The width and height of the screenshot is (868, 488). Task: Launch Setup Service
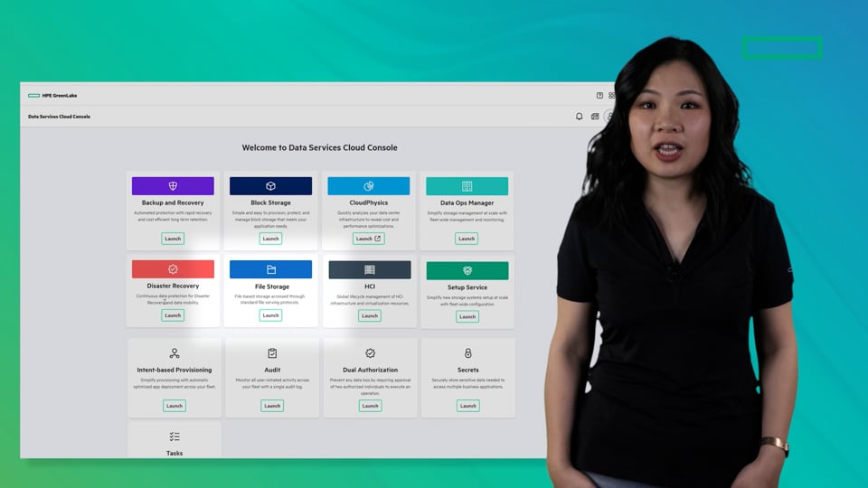(x=467, y=317)
